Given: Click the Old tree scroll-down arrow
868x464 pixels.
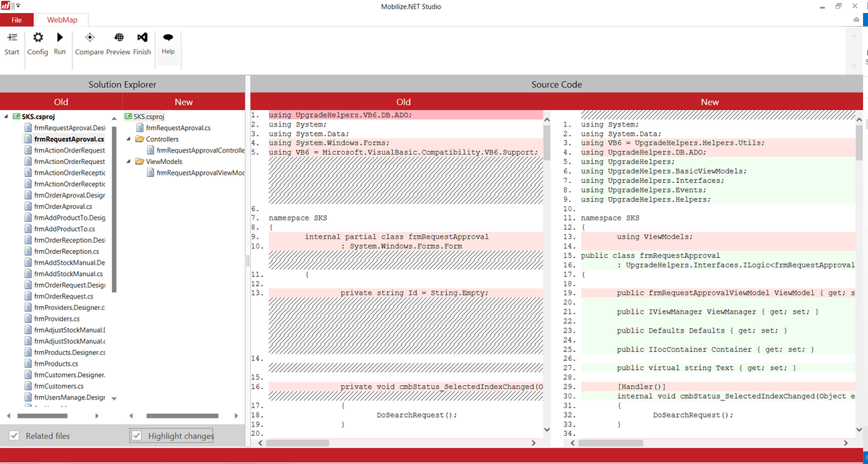Looking at the screenshot, I should pos(114,398).
